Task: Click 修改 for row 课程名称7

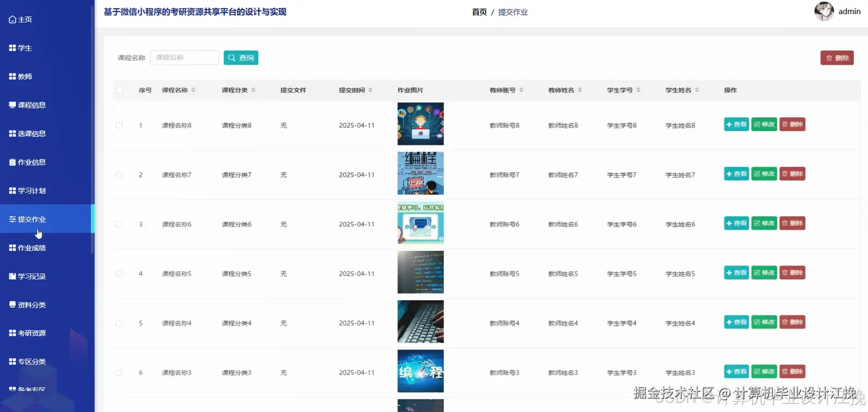Action: tap(764, 174)
